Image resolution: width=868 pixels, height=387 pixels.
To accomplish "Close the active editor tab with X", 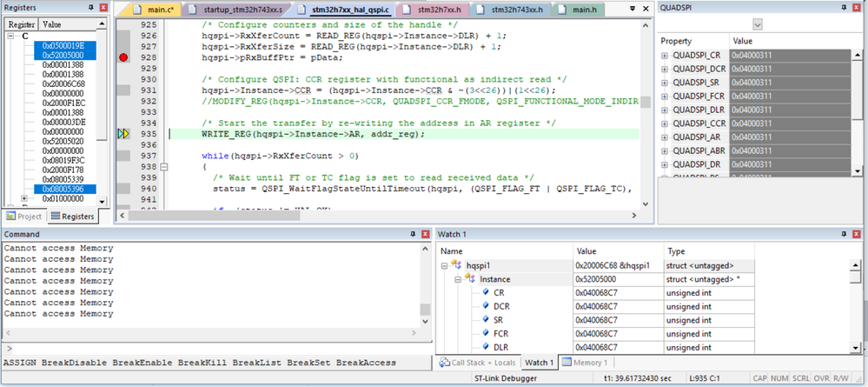I will click(x=645, y=10).
